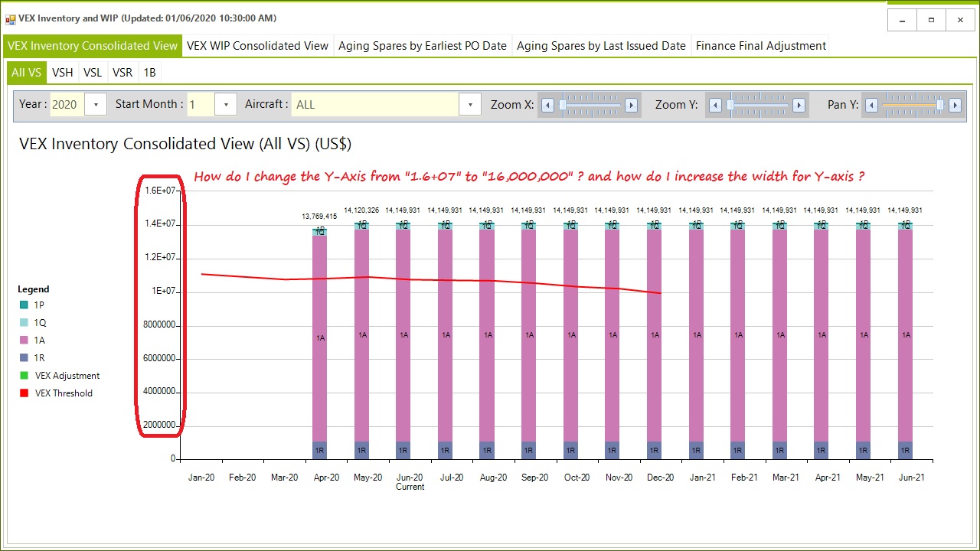Minimize the VEX Inventory window
The image size is (980, 551).
click(x=903, y=20)
